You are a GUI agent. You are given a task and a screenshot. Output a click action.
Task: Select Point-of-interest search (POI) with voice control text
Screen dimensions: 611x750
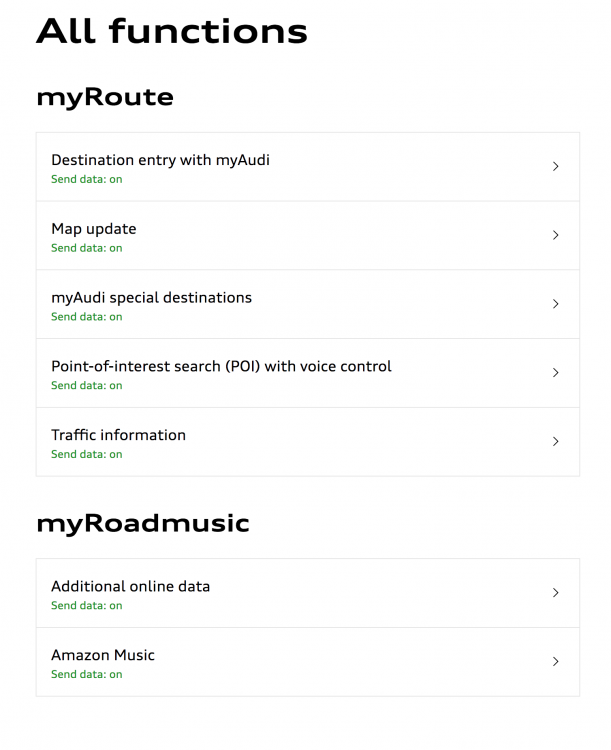[221, 366]
